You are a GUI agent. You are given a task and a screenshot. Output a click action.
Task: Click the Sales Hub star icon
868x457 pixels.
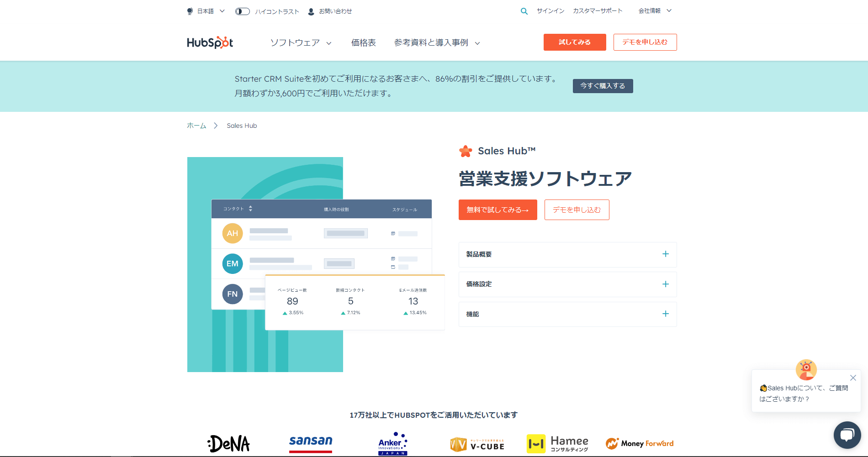pyautogui.click(x=466, y=151)
